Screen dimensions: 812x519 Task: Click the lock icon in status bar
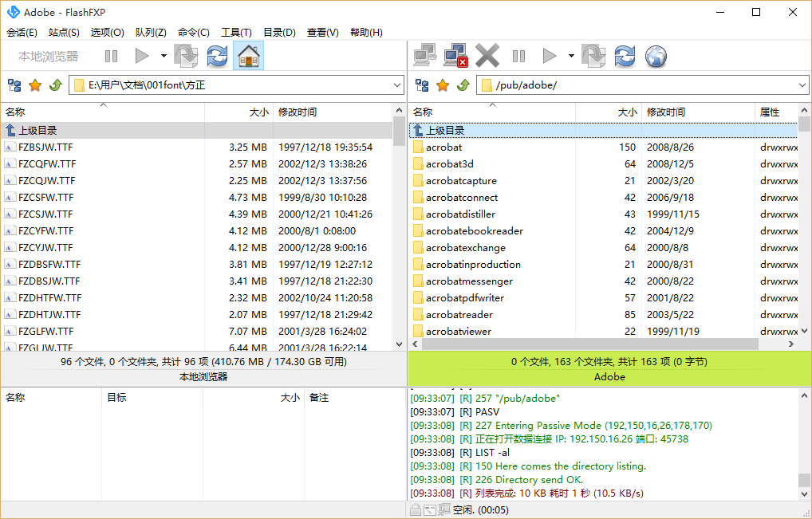[415, 510]
